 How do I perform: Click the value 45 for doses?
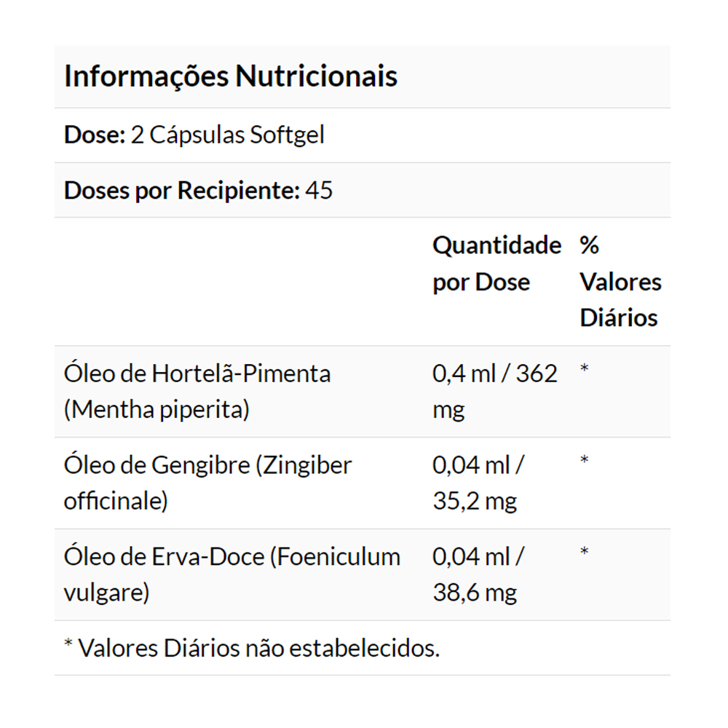click(x=319, y=191)
